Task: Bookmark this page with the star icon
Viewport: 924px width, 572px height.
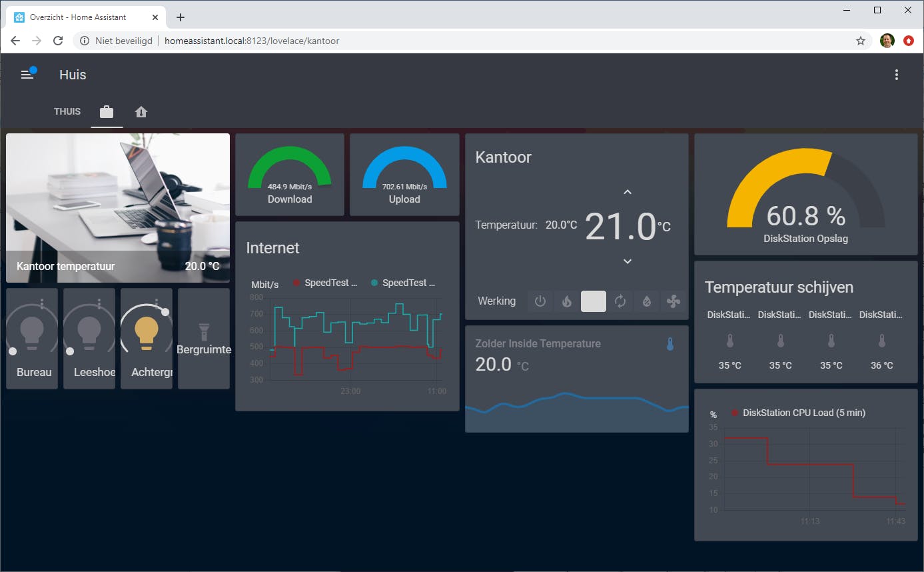Action: [861, 41]
